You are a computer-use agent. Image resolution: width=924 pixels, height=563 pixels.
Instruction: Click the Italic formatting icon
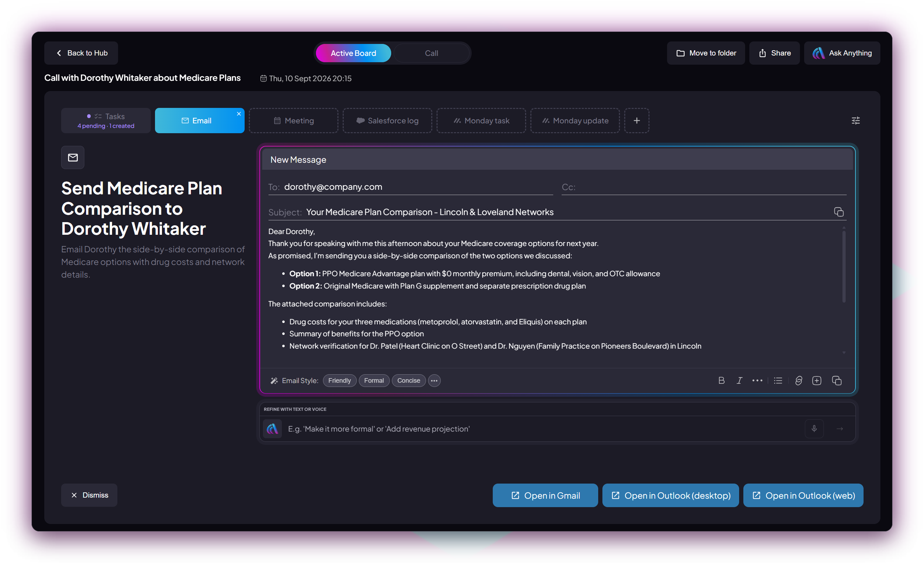739,380
